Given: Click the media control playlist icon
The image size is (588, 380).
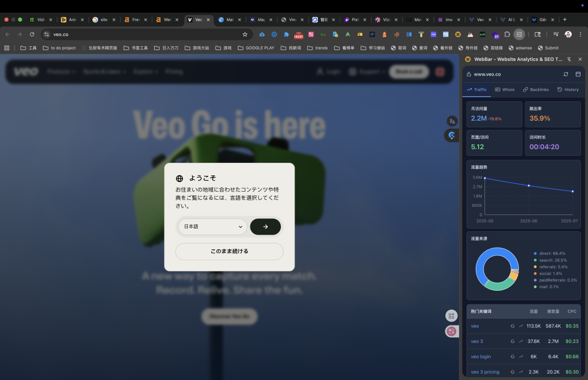Looking at the screenshot, I should tap(556, 34).
